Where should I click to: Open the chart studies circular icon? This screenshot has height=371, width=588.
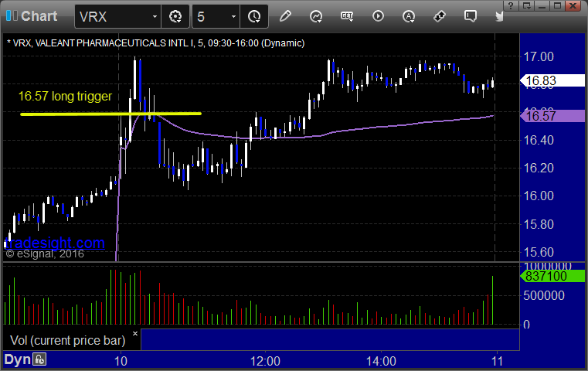pos(316,16)
